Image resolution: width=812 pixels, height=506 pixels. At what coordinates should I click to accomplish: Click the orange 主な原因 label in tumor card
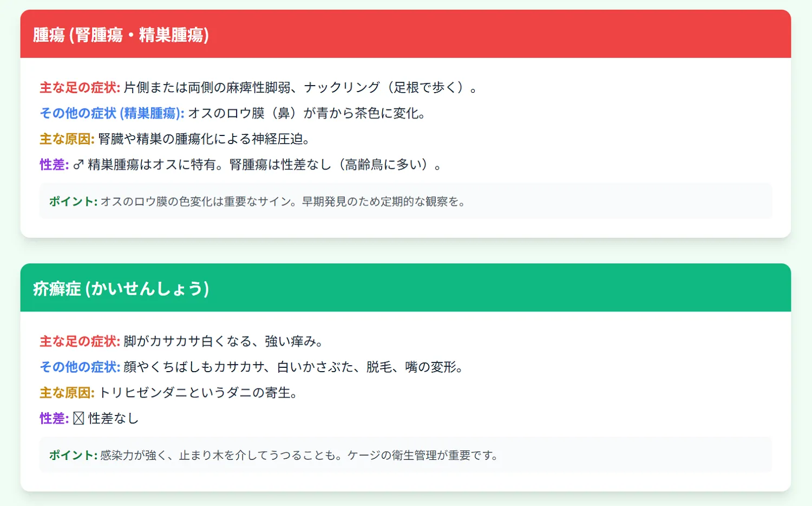click(x=67, y=139)
